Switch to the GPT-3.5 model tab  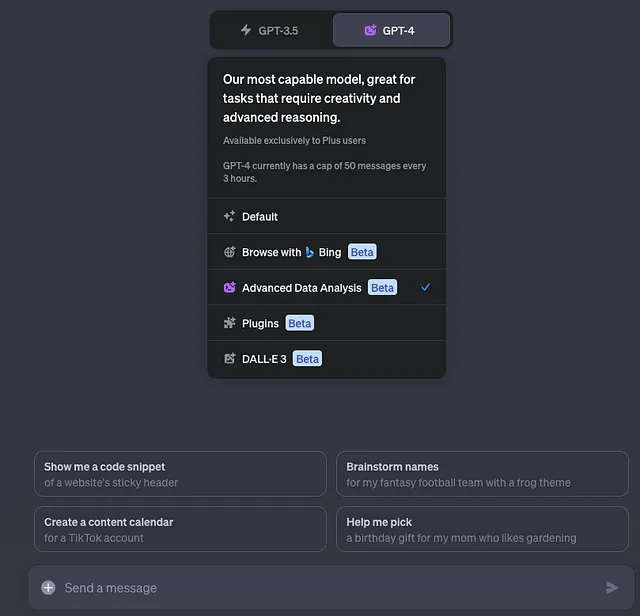click(x=271, y=30)
